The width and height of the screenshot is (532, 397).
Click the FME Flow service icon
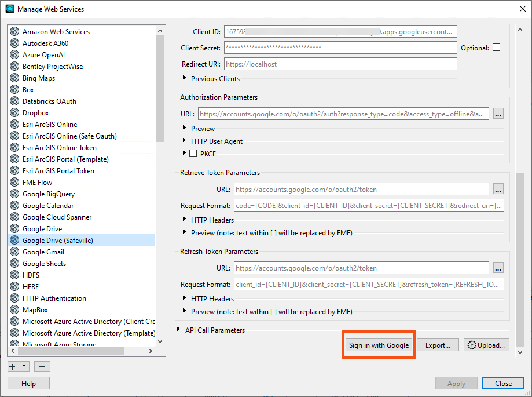[x=14, y=183]
